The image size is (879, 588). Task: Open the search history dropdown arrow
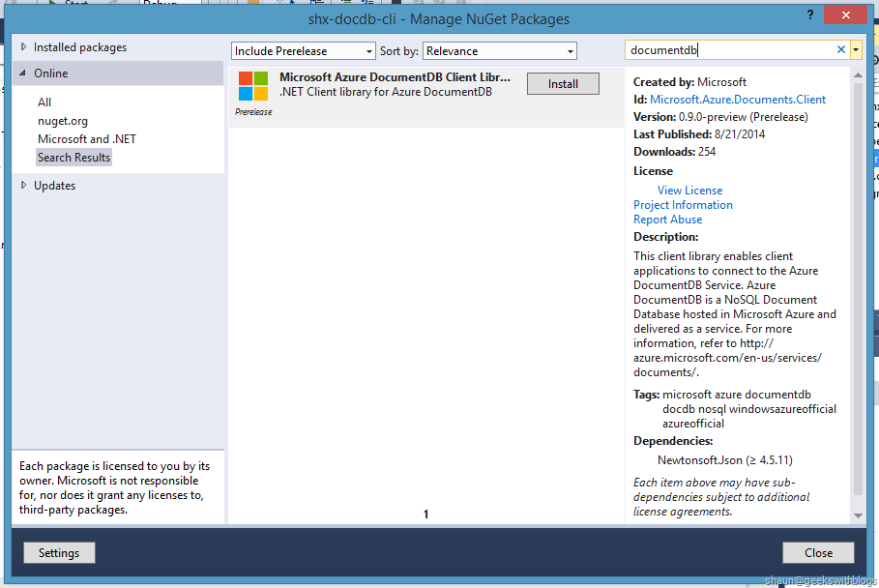pyautogui.click(x=856, y=50)
